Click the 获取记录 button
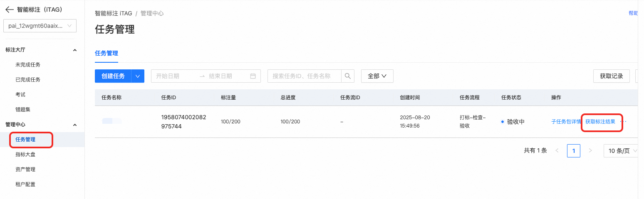The height and width of the screenshot is (199, 644). (x=612, y=76)
